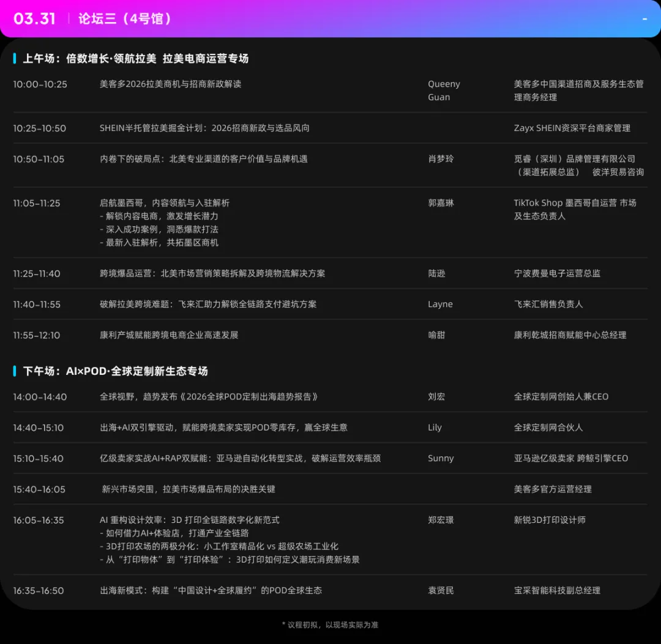Click speaker name Layne
661x644 pixels.
tap(440, 304)
